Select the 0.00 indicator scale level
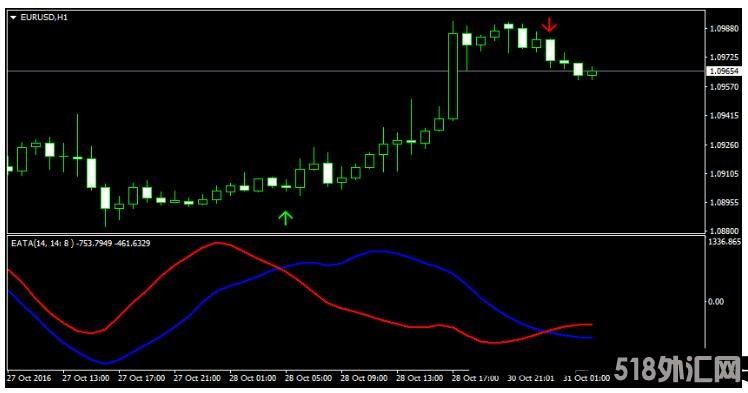 pyautogui.click(x=716, y=301)
